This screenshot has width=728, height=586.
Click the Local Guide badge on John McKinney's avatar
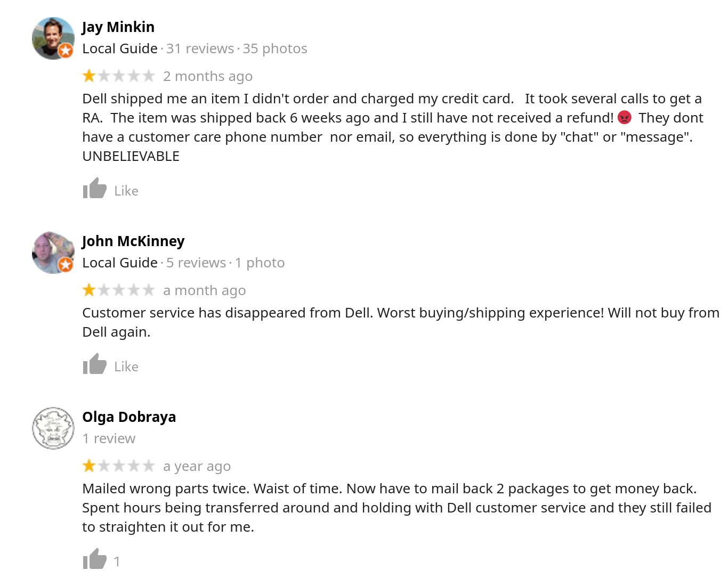click(x=66, y=265)
